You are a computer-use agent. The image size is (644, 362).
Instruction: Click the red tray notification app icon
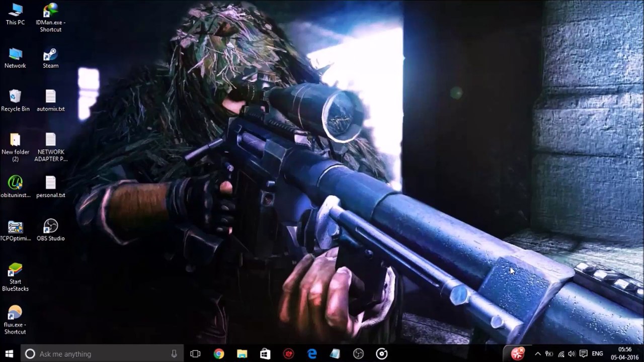518,354
